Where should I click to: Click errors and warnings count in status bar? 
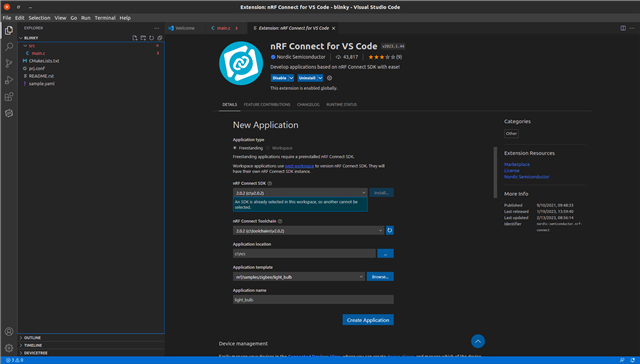(15, 360)
